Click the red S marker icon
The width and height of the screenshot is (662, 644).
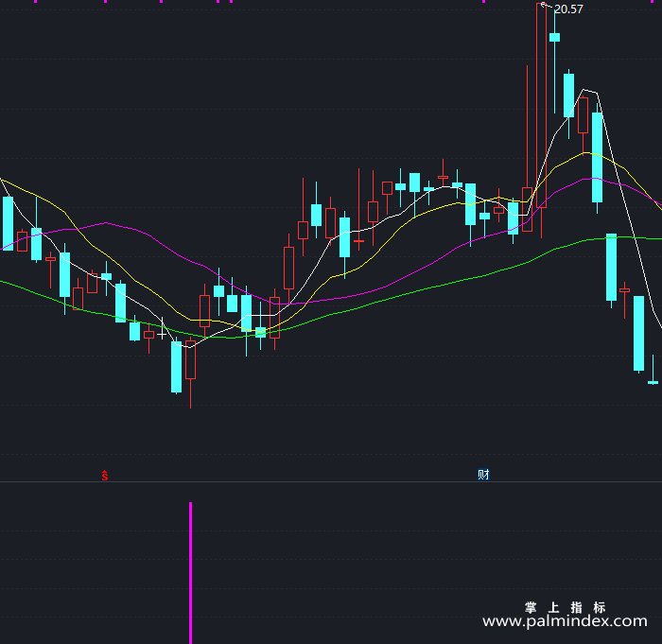click(105, 476)
